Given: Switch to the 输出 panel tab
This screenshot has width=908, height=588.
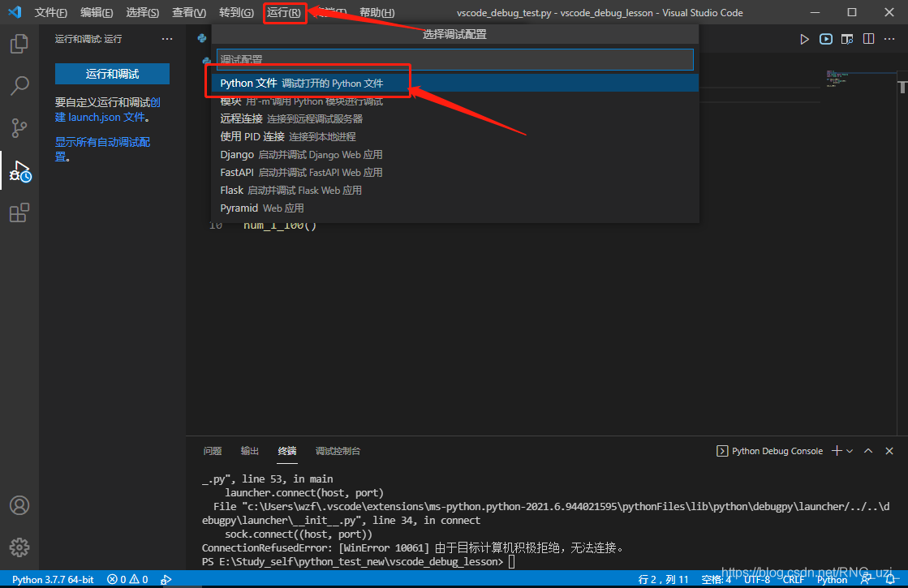Looking at the screenshot, I should [x=250, y=451].
